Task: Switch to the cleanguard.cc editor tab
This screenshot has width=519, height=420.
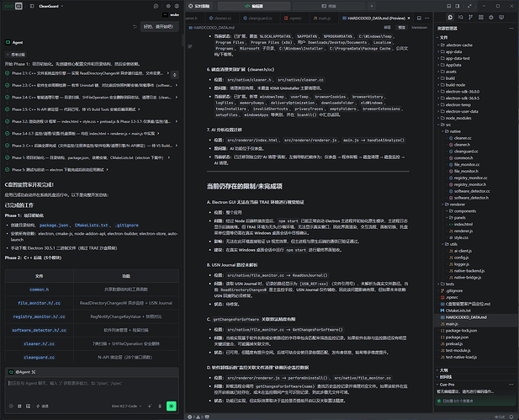Action: point(257,19)
